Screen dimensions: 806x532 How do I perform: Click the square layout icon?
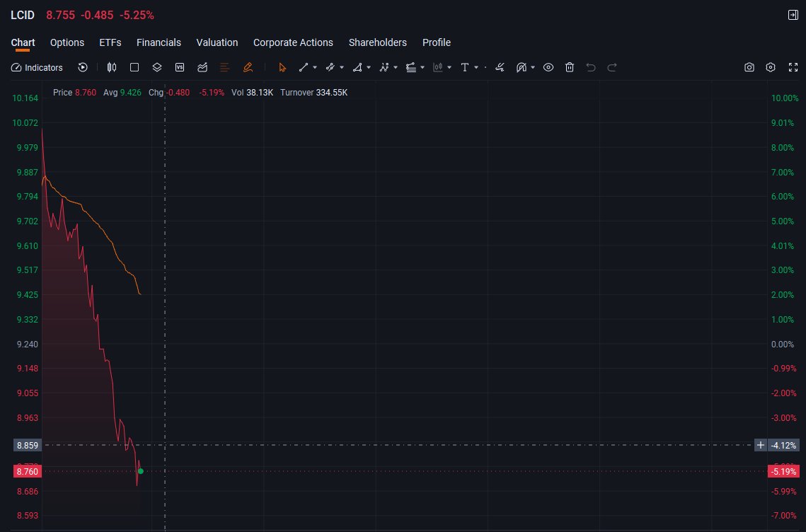click(x=134, y=67)
